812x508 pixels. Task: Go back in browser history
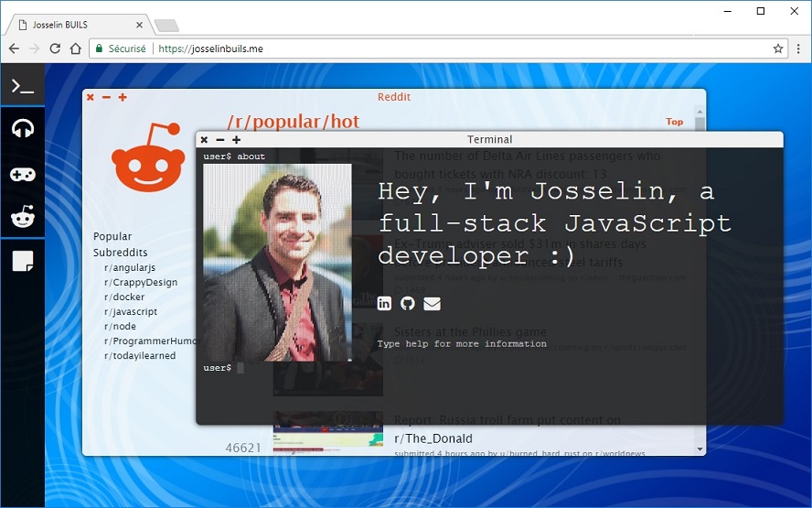click(14, 49)
